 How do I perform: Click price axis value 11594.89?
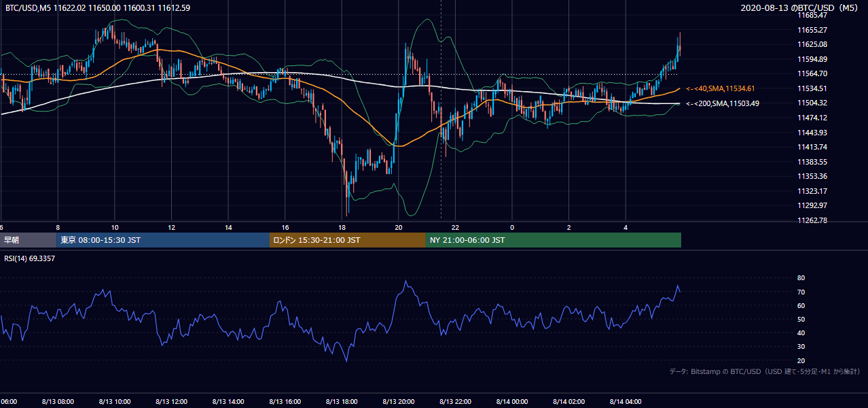(812, 59)
